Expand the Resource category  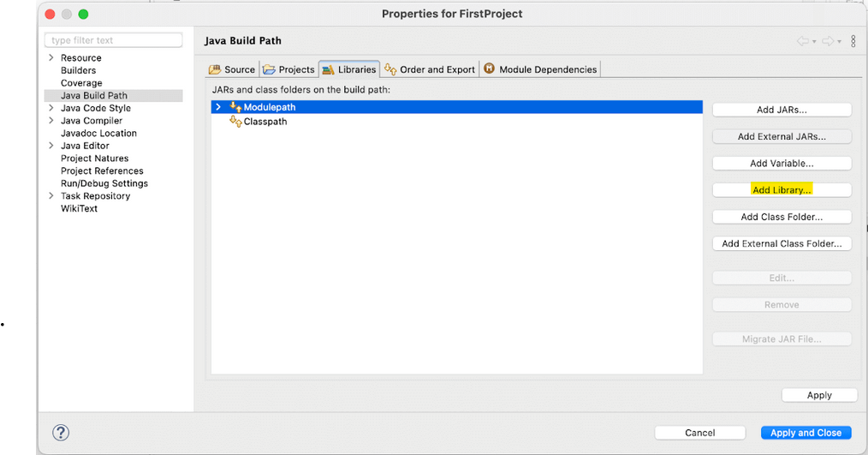pyautogui.click(x=51, y=57)
